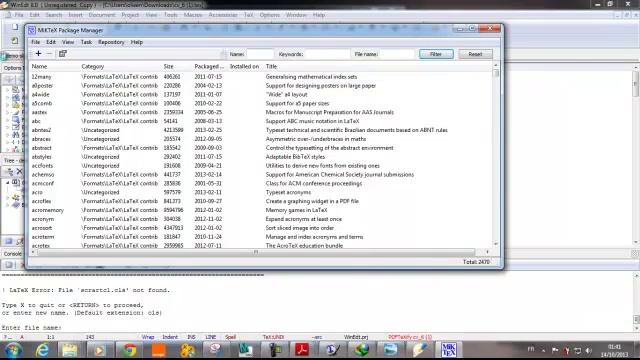
Task: Open File menu in MiKTeX Package Manager
Action: (36, 42)
